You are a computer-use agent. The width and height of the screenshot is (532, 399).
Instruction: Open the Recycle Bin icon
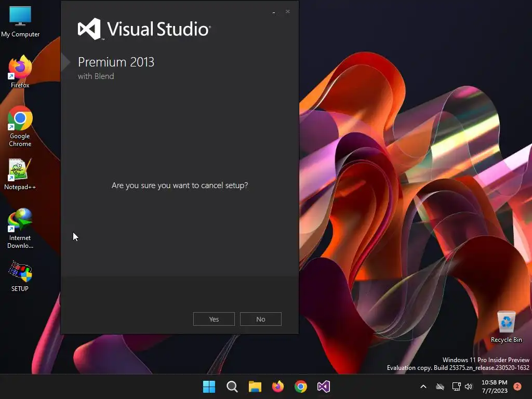(x=506, y=327)
